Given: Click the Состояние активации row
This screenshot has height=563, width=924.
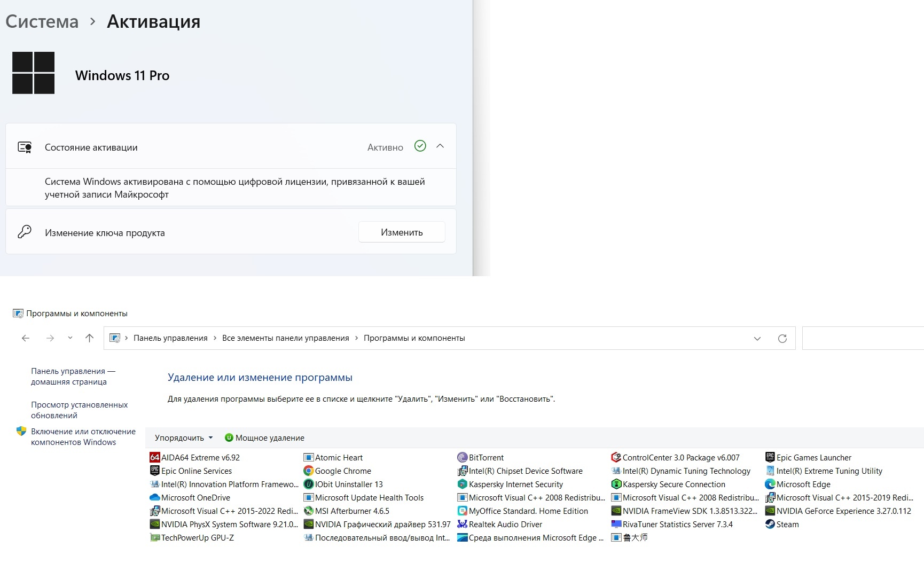Looking at the screenshot, I should (x=231, y=146).
